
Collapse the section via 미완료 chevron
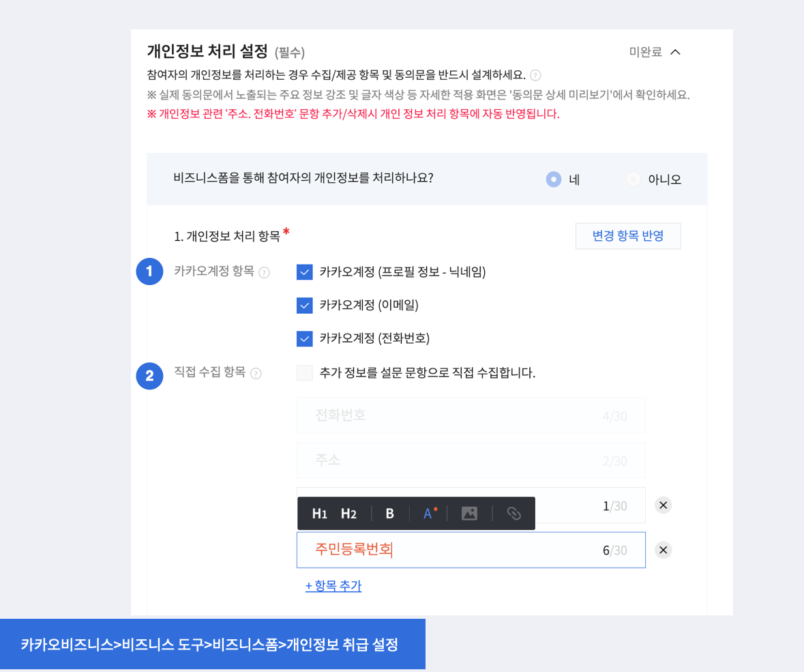(675, 52)
